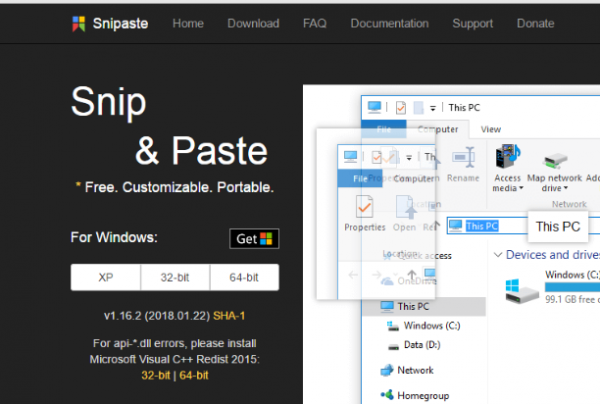Open Documentation in the navbar
Image resolution: width=600 pixels, height=404 pixels.
[x=390, y=24]
